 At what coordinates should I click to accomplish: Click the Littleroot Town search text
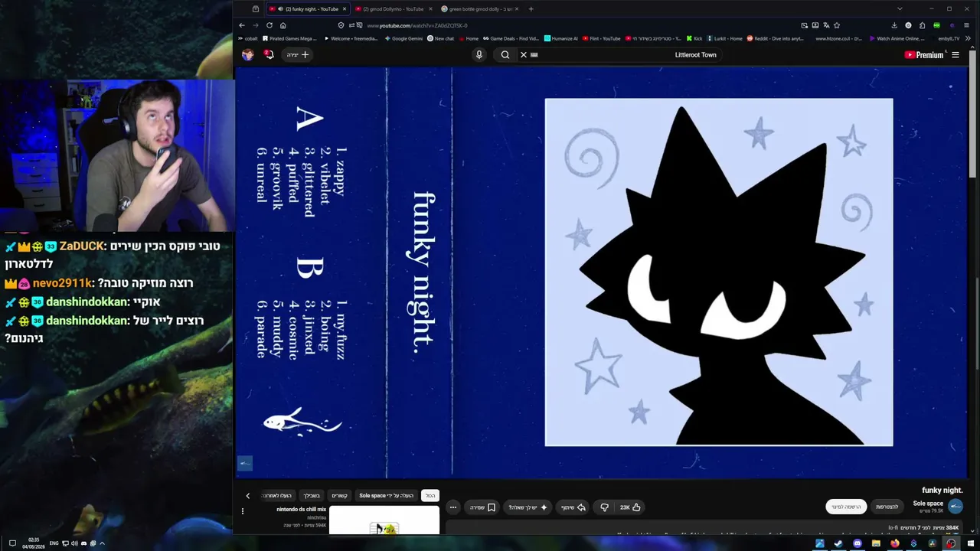coord(695,55)
